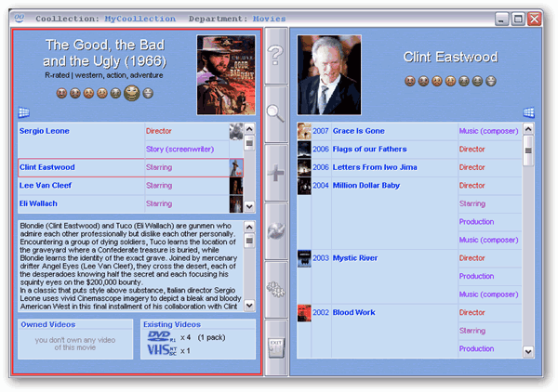The image size is (558, 392).
Task: Click Eli Wallach's small photo
Action: [x=236, y=204]
